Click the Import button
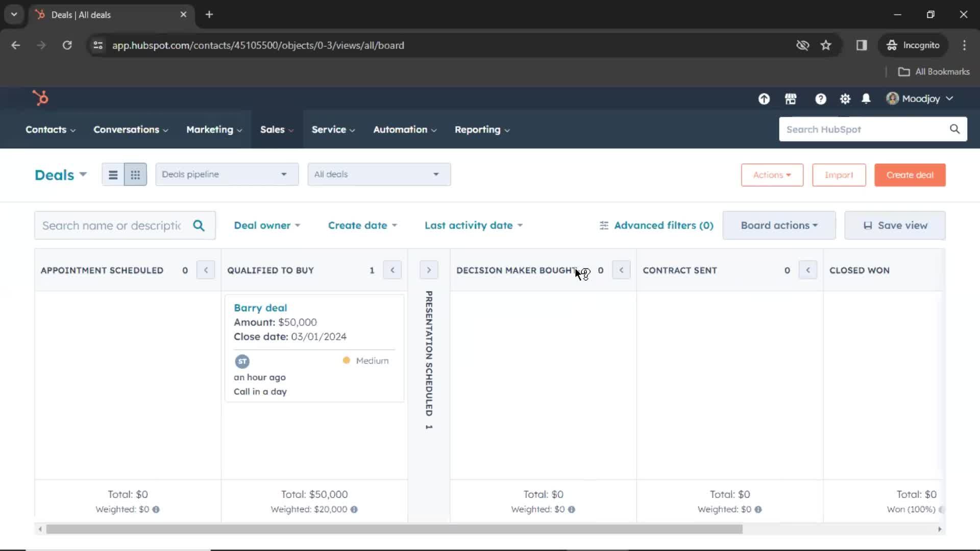Viewport: 980px width, 551px height. pos(839,174)
